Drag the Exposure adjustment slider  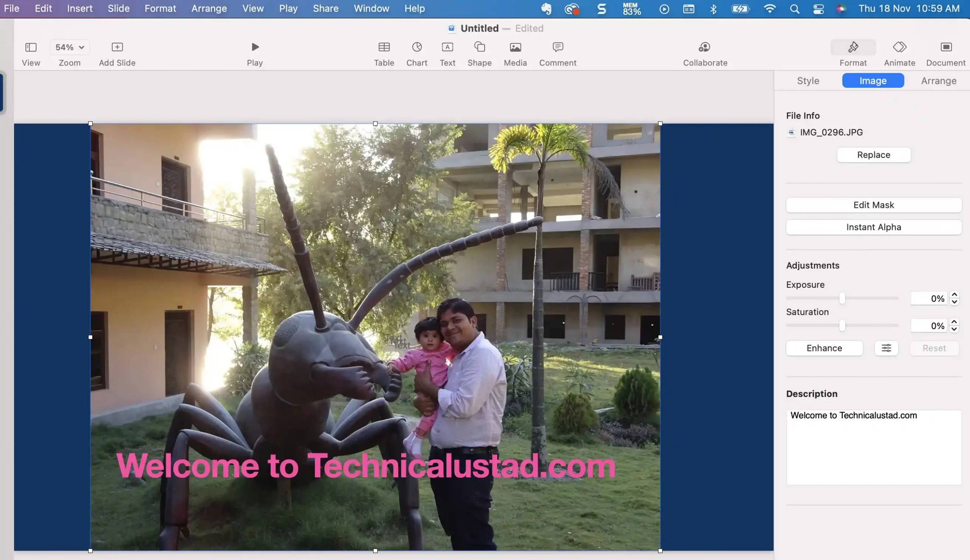coord(842,299)
